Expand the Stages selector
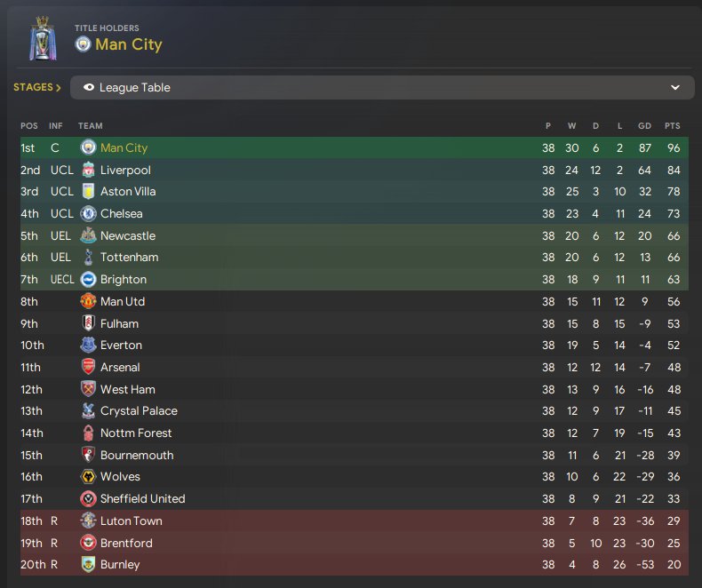The width and height of the screenshot is (702, 588). [x=37, y=88]
